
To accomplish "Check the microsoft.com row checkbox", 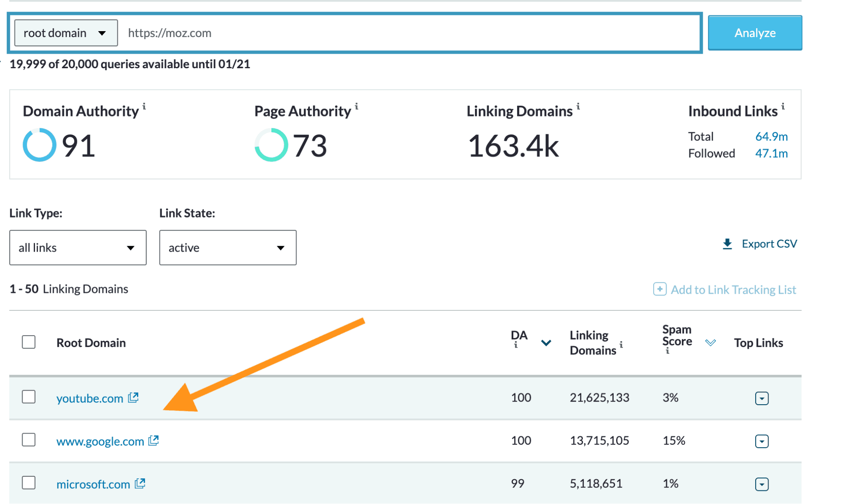I will [x=29, y=483].
